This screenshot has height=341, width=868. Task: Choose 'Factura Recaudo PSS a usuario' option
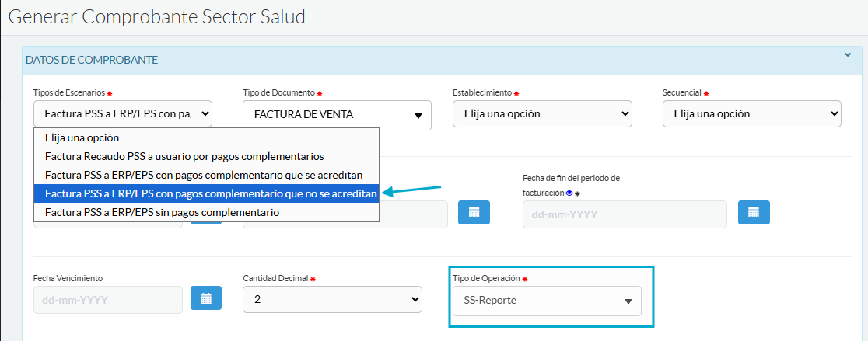[x=184, y=156]
